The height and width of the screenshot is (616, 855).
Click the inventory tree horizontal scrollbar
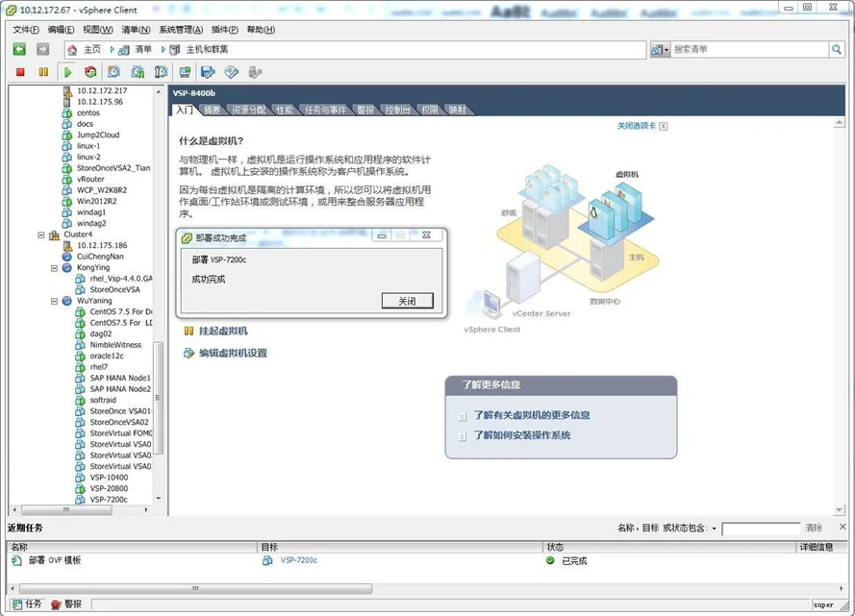(66, 509)
